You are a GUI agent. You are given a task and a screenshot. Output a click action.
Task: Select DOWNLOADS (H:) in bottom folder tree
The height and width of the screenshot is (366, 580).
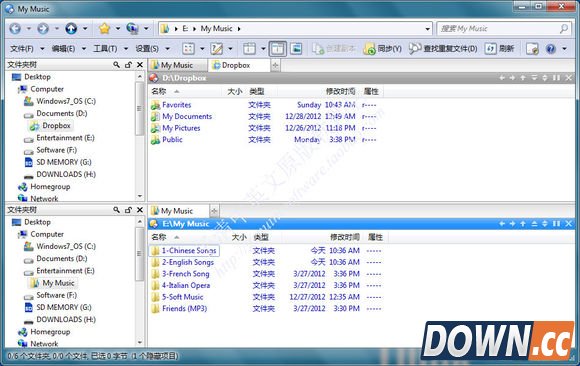pos(66,319)
